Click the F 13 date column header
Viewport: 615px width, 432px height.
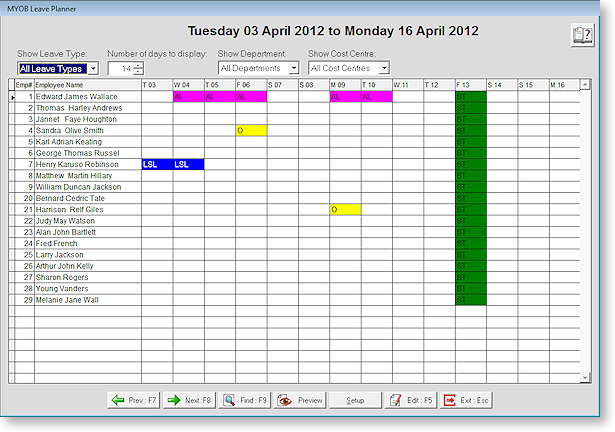pyautogui.click(x=469, y=85)
